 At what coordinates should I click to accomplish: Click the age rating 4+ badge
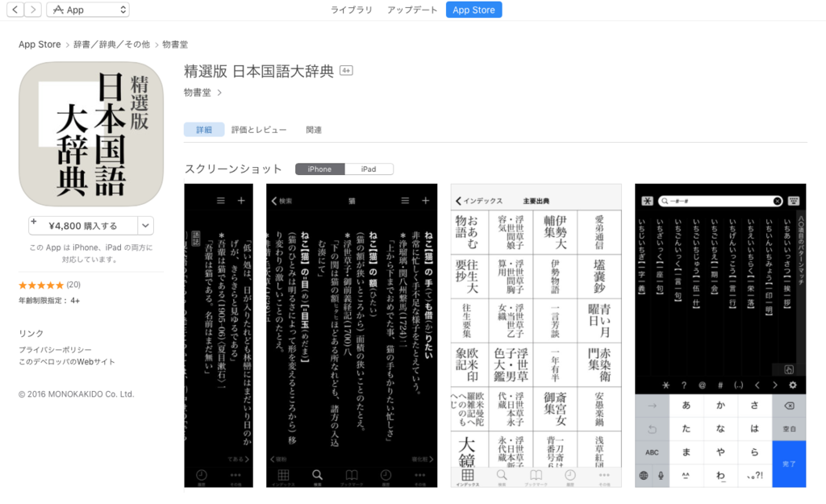(x=346, y=71)
